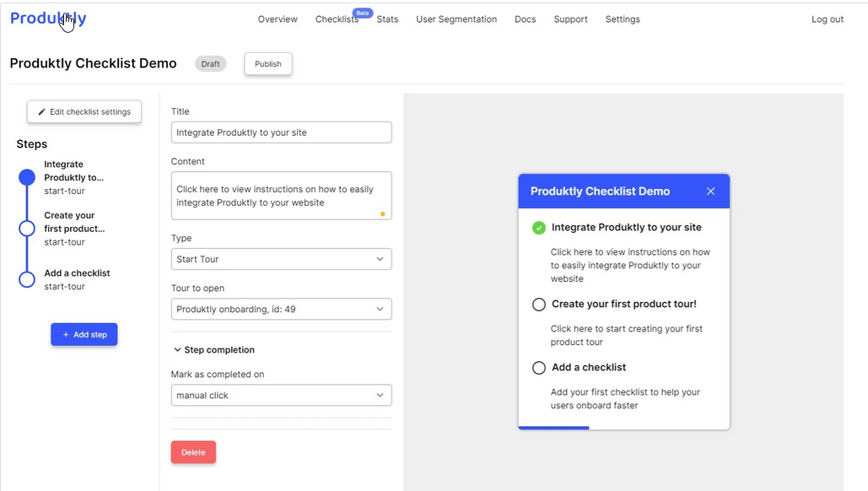Delete the current step
The image size is (868, 491).
(193, 452)
